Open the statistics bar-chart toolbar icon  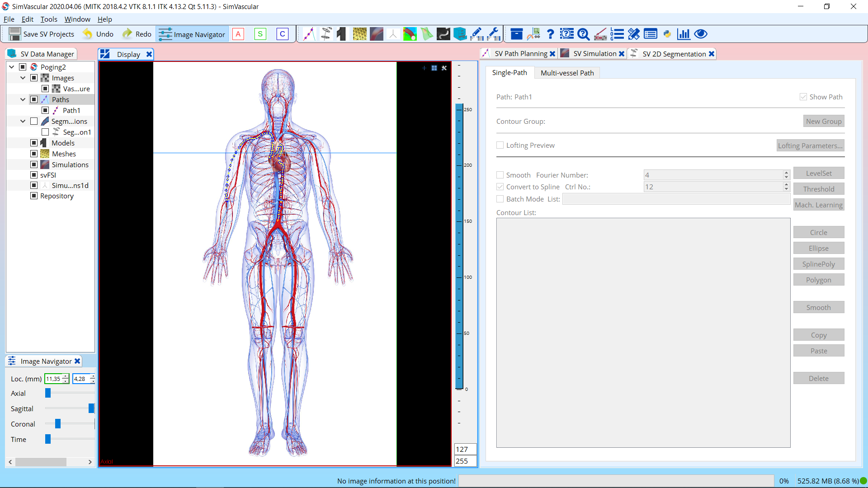click(684, 33)
